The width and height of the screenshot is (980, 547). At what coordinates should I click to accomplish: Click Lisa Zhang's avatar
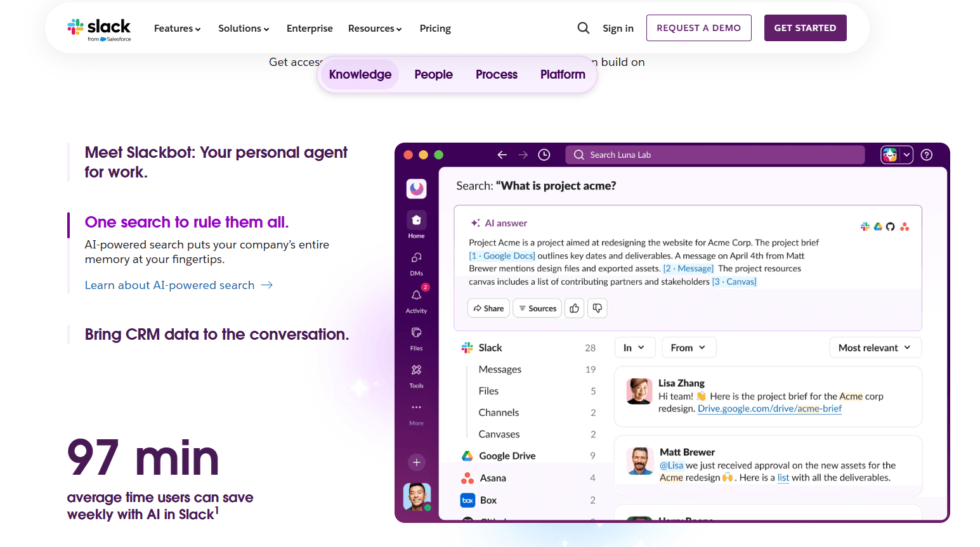click(639, 391)
